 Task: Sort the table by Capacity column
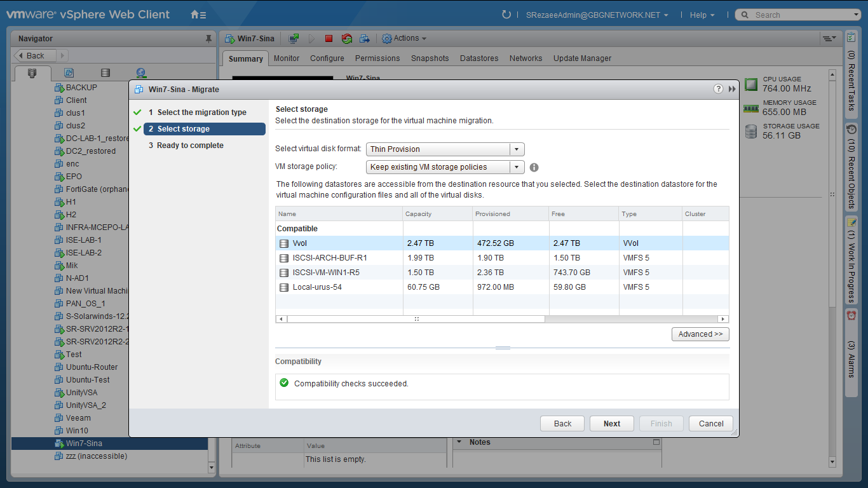pos(438,214)
